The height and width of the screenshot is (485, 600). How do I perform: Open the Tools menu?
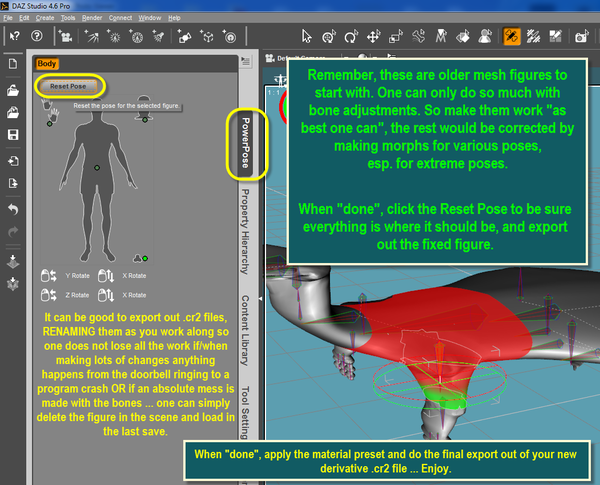point(68,18)
